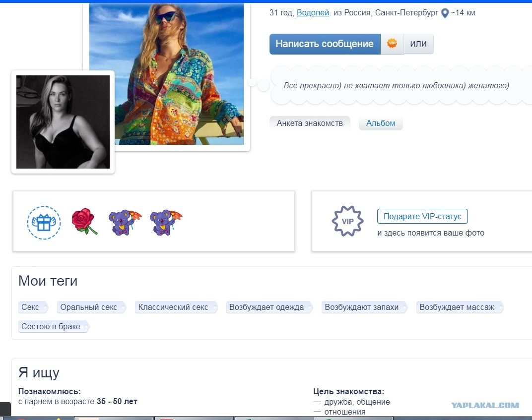This screenshot has width=532, height=420.
Task: Switch to the Анкета знакомств tab
Action: pyautogui.click(x=310, y=123)
